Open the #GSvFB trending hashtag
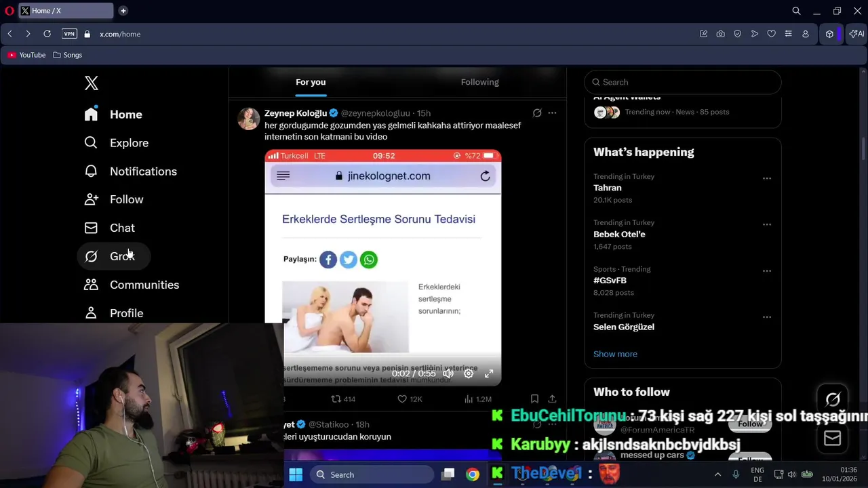868x488 pixels. [x=610, y=281]
